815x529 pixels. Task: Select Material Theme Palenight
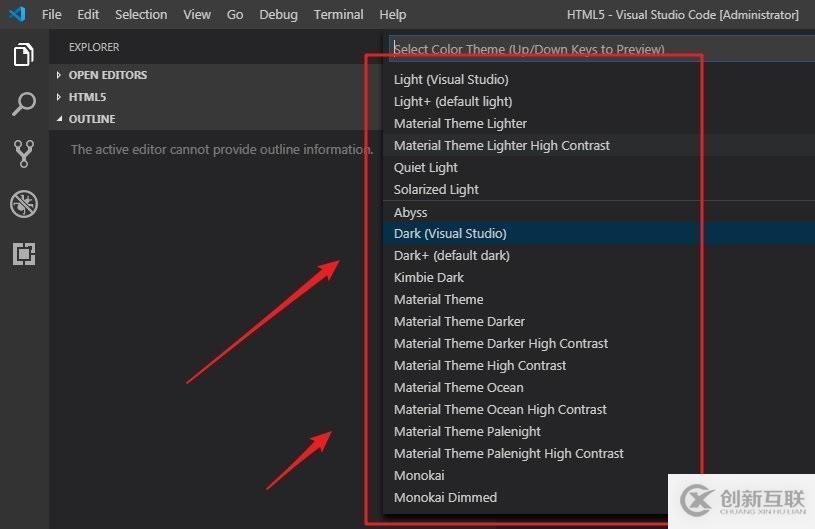tap(599, 431)
